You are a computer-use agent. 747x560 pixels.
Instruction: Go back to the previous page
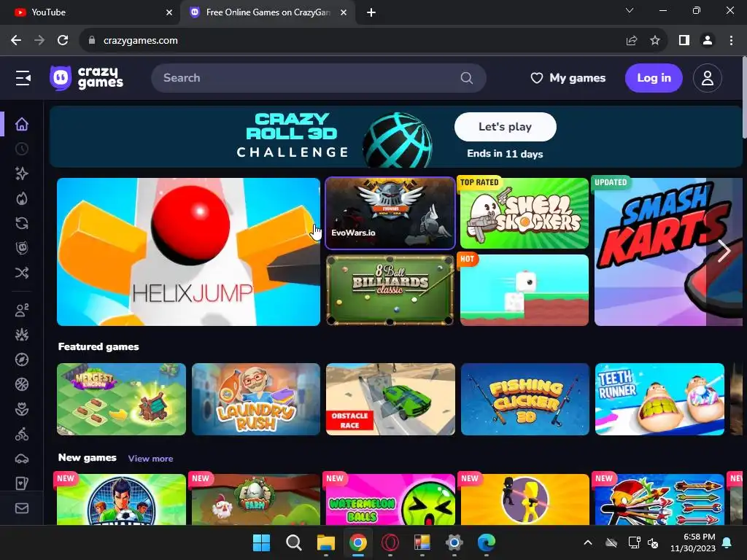16,41
